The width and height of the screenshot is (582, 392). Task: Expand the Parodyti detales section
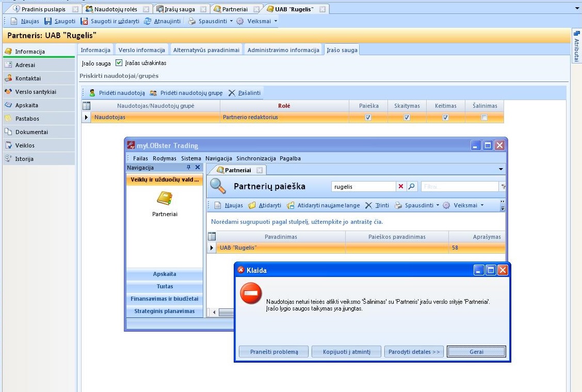(x=414, y=352)
